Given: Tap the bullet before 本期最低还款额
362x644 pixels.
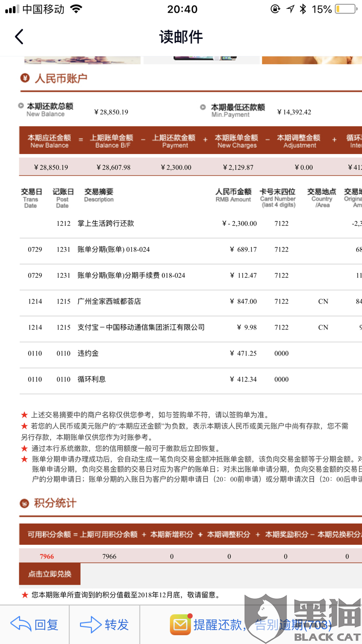Looking at the screenshot, I should tap(203, 107).
